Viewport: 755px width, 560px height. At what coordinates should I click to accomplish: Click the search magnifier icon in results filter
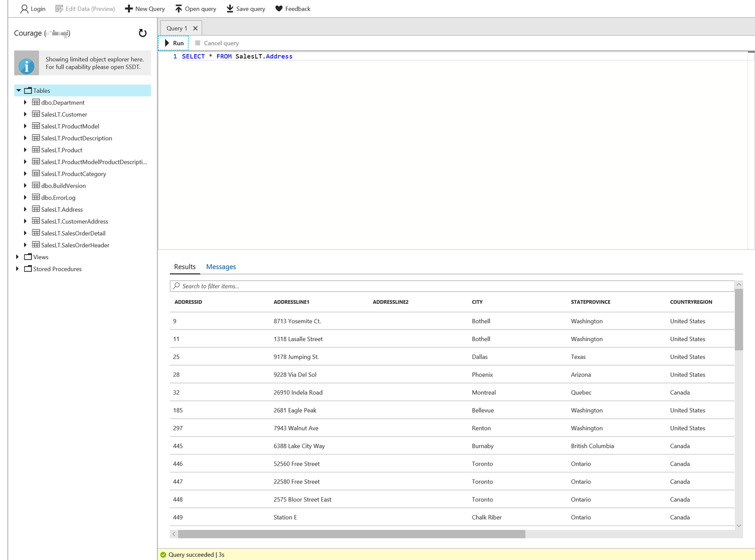coord(177,286)
